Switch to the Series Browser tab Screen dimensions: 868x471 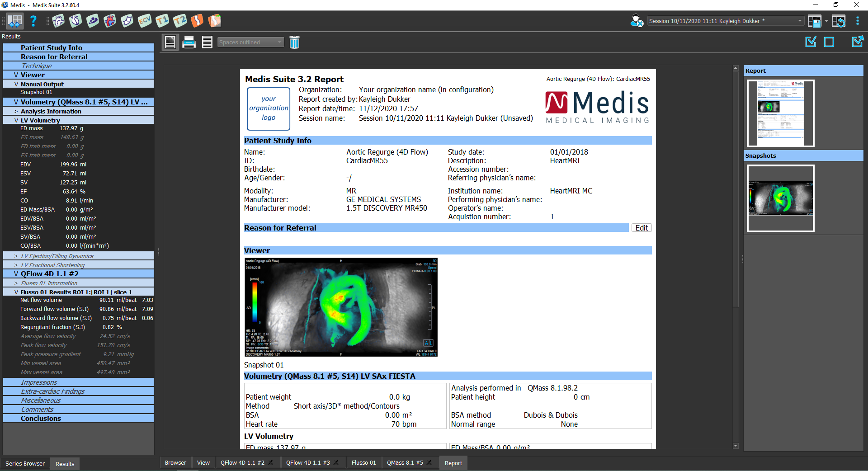click(x=25, y=463)
